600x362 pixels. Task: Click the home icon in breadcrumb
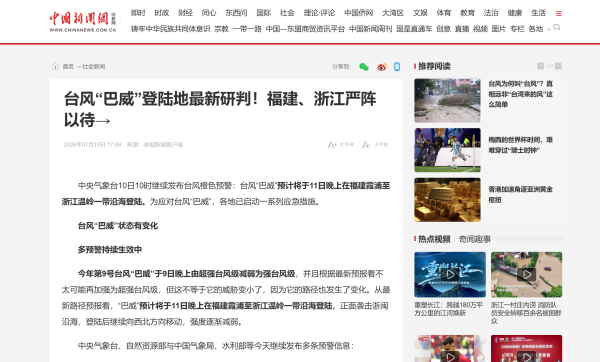(x=55, y=67)
